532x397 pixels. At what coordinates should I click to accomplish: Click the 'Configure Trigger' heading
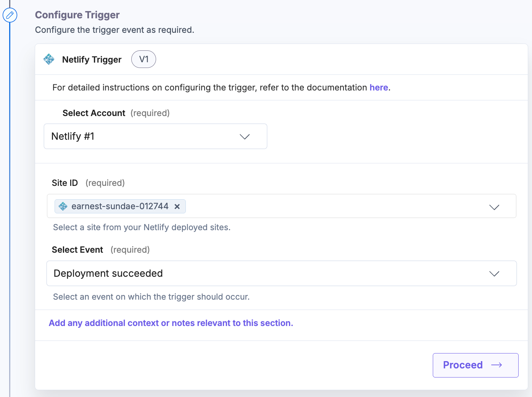tap(77, 15)
